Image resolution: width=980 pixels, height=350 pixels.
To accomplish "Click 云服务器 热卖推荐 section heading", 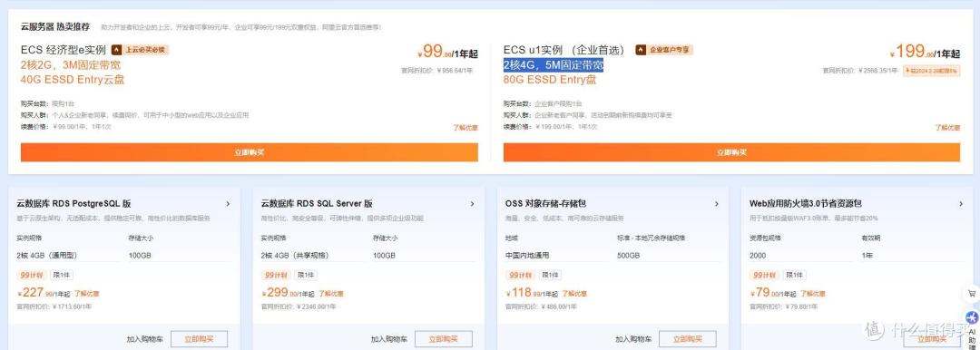I will coord(55,27).
